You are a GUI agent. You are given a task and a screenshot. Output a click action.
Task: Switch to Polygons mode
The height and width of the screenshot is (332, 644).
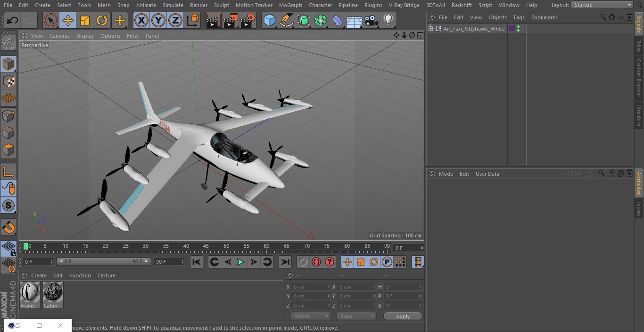pyautogui.click(x=8, y=150)
